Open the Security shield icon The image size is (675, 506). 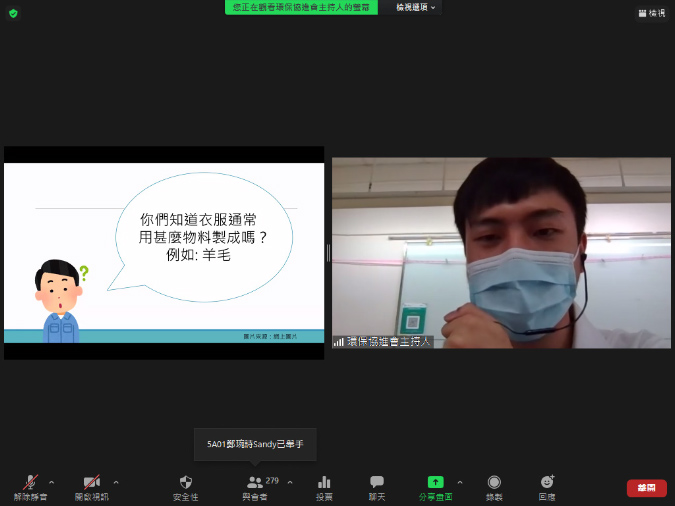tap(185, 483)
